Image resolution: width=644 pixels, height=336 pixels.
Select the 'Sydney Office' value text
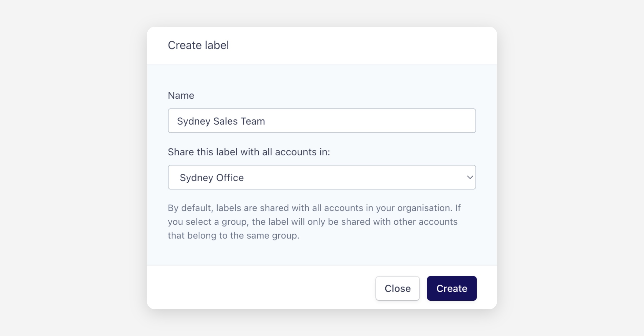212,178
